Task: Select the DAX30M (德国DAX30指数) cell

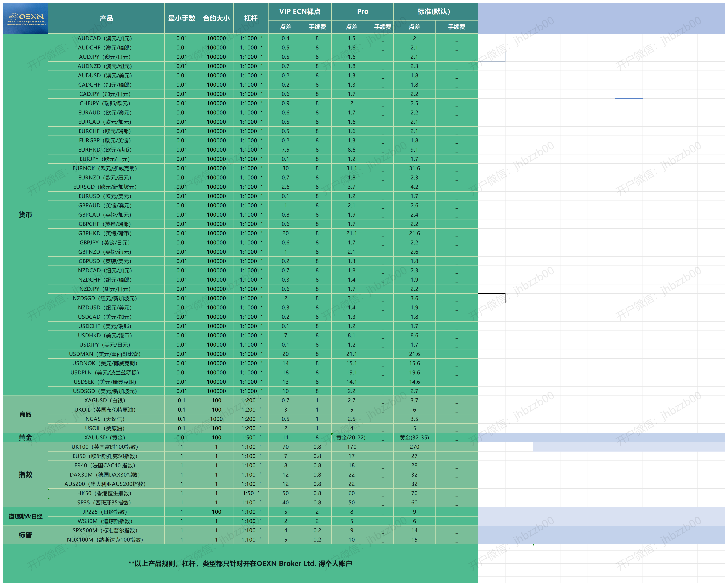Action: (106, 474)
